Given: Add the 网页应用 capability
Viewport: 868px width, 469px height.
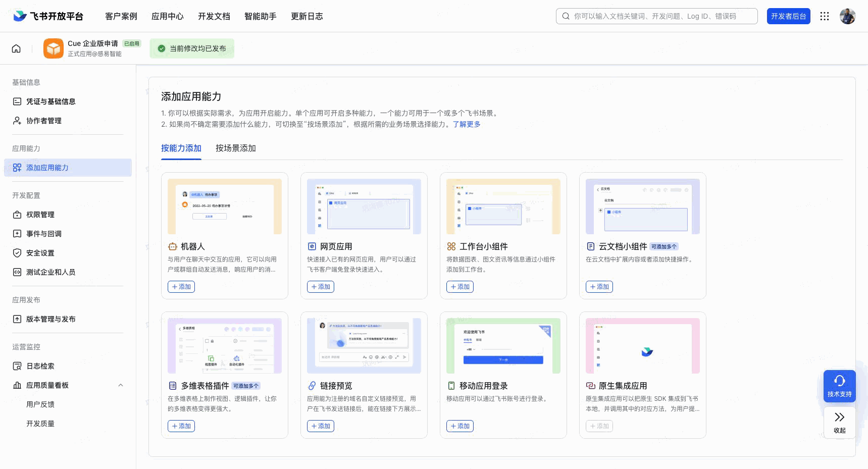Looking at the screenshot, I should pyautogui.click(x=321, y=287).
